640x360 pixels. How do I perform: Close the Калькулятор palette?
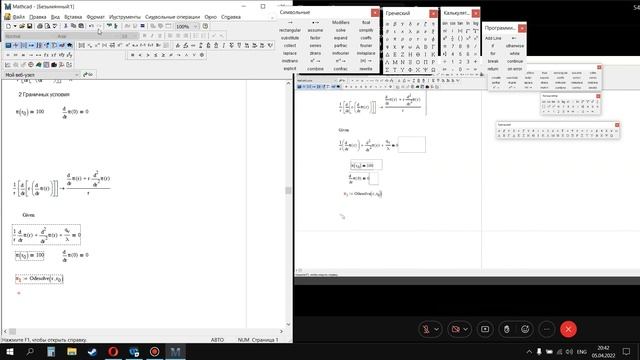pyautogui.click(x=476, y=13)
